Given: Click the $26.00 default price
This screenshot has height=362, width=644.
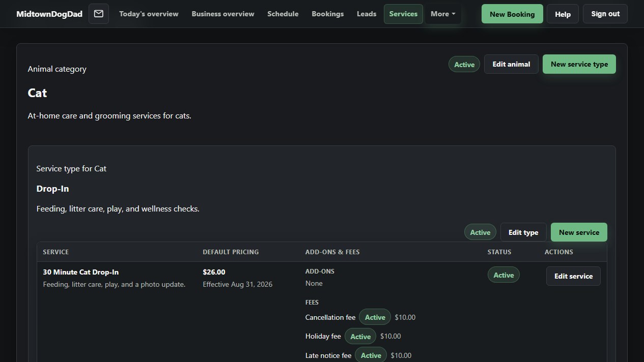Looking at the screenshot, I should coord(214,272).
